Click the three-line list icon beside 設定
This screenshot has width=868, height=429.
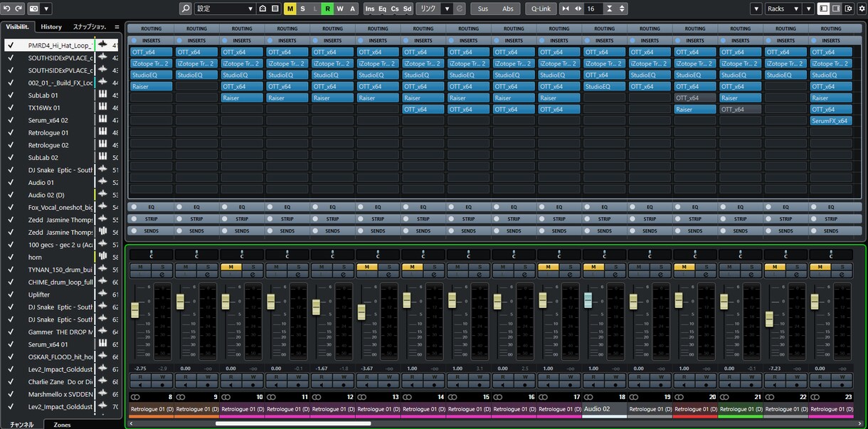pos(275,9)
